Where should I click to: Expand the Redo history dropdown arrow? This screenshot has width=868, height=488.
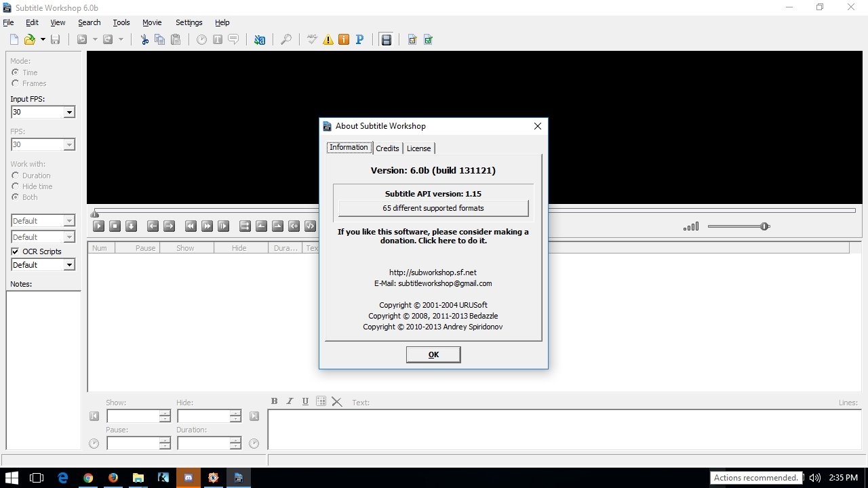[x=121, y=39]
